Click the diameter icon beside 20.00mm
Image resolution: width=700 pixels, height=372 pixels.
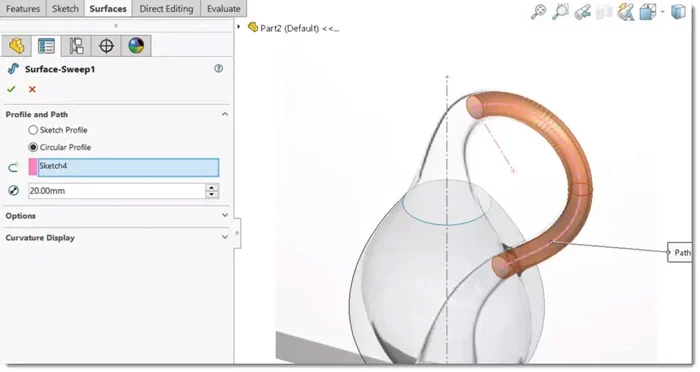click(13, 191)
